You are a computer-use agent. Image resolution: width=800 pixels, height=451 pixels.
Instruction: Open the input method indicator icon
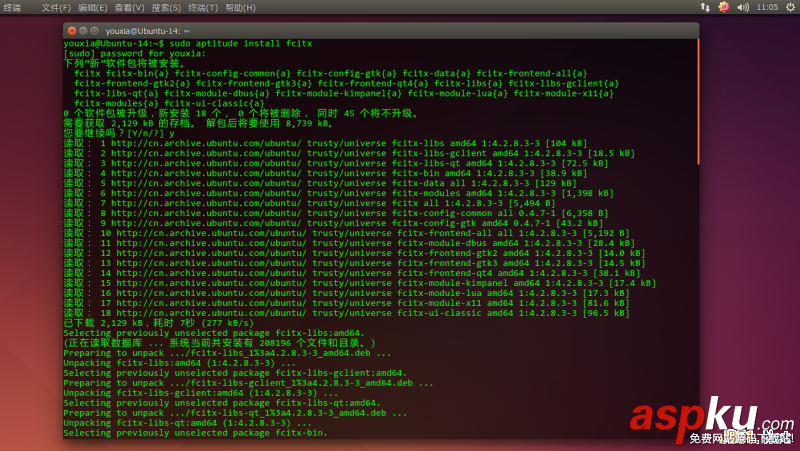pos(723,7)
